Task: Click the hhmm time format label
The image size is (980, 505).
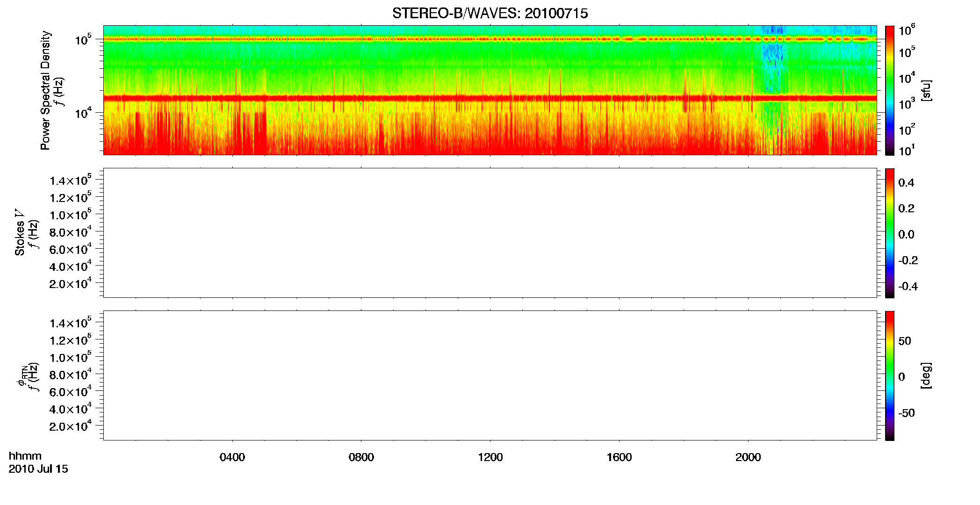Action: (25, 456)
